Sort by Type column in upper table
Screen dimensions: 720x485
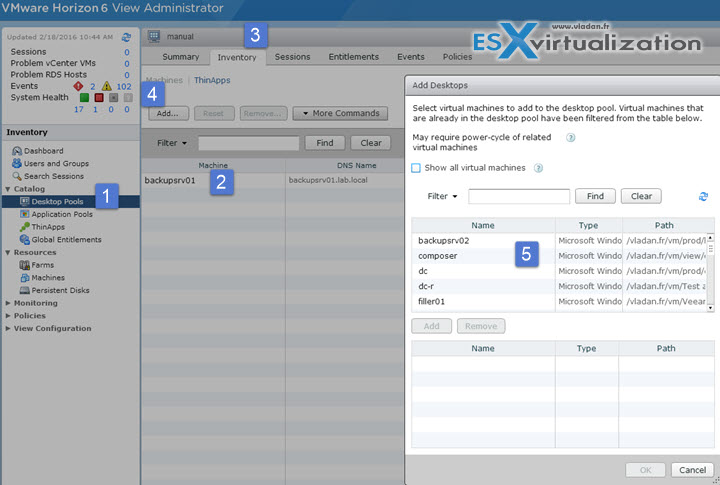coord(588,226)
